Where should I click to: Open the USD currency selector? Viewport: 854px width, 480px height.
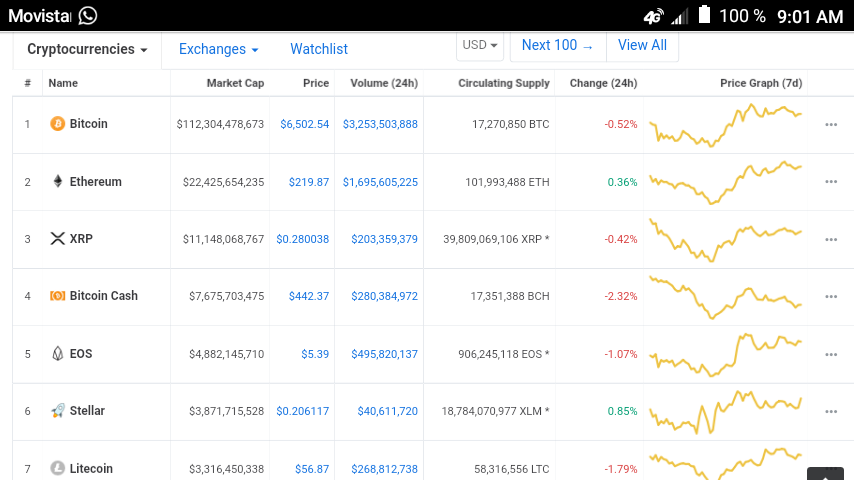(480, 45)
